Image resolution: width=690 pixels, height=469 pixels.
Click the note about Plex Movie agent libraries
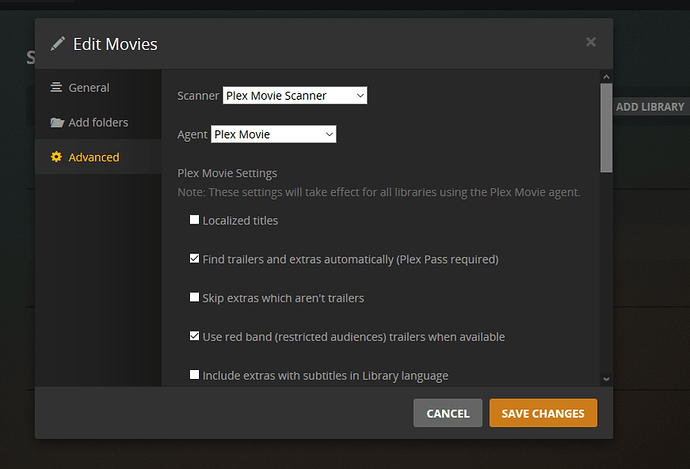[379, 192]
